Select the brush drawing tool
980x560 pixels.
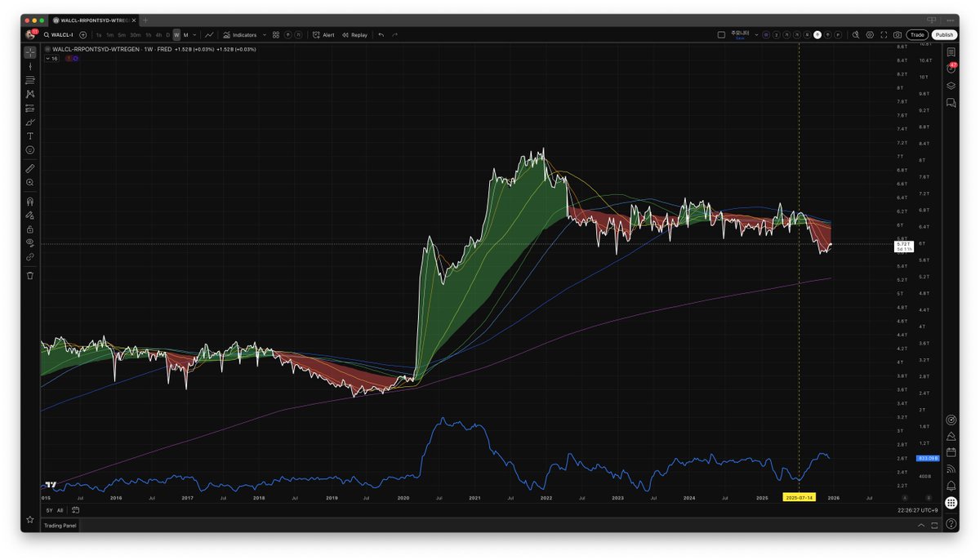pyautogui.click(x=30, y=122)
